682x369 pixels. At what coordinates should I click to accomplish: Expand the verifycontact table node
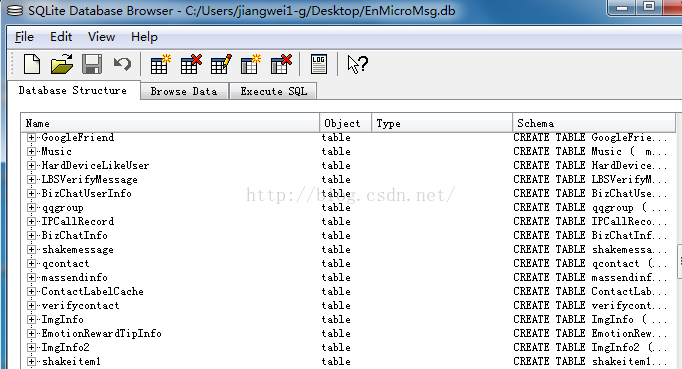click(x=31, y=305)
